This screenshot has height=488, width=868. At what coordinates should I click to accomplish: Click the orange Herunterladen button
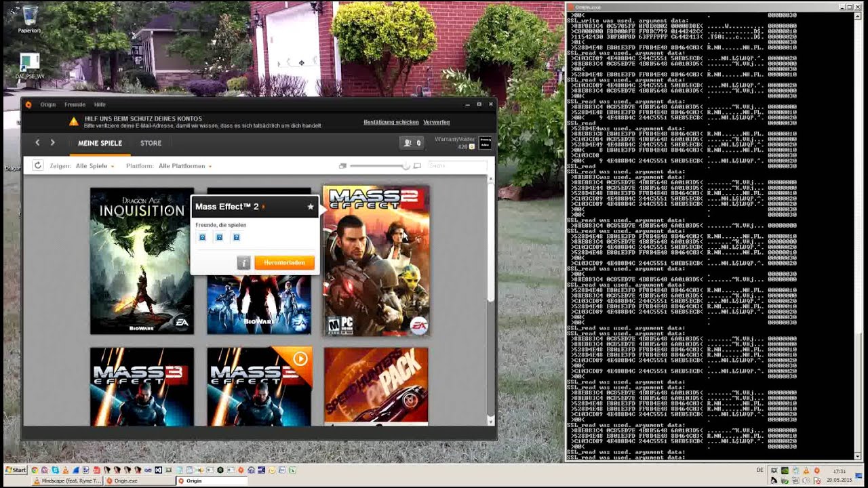(x=285, y=263)
